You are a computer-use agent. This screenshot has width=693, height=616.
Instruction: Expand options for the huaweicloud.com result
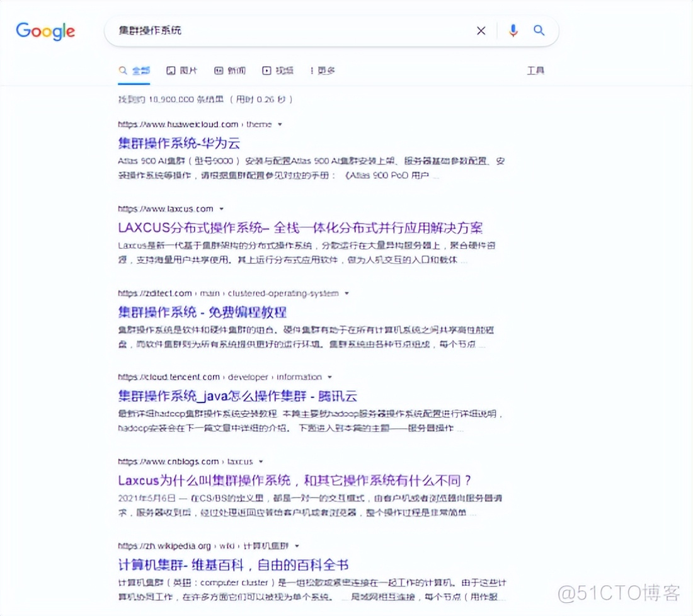[279, 124]
